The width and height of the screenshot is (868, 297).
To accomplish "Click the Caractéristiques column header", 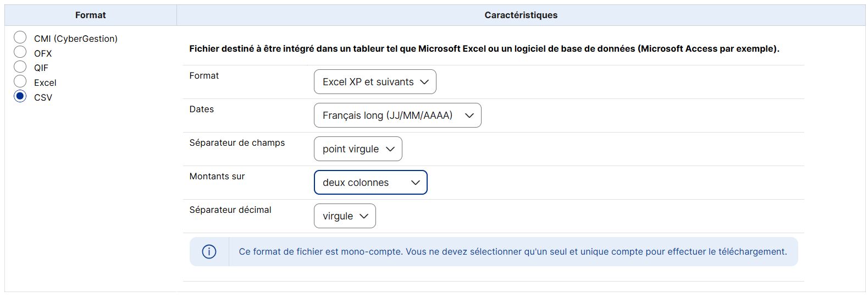I will 521,15.
